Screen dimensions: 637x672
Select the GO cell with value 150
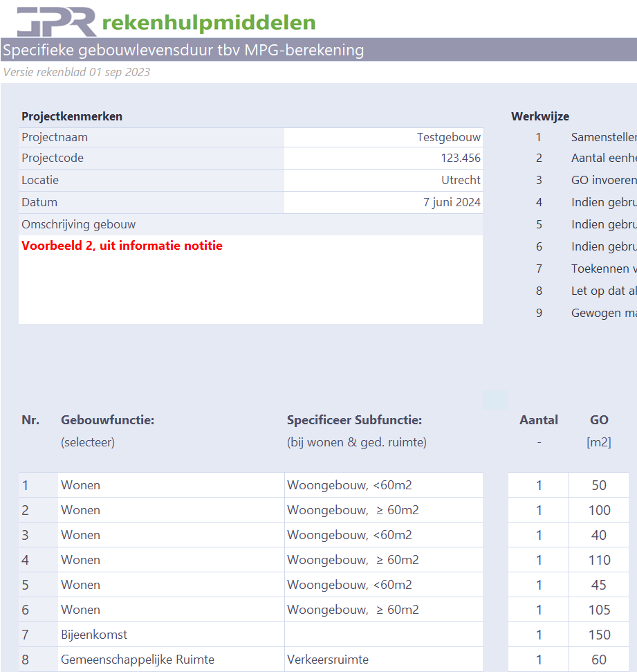[599, 635]
